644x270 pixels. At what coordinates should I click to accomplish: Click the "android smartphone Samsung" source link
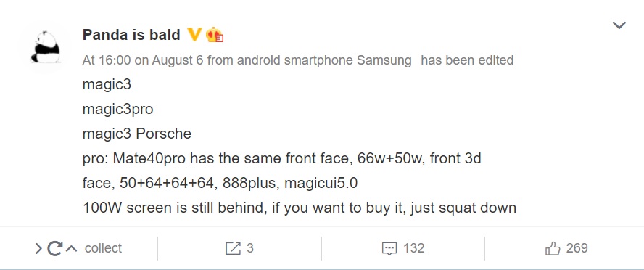pyautogui.click(x=324, y=60)
